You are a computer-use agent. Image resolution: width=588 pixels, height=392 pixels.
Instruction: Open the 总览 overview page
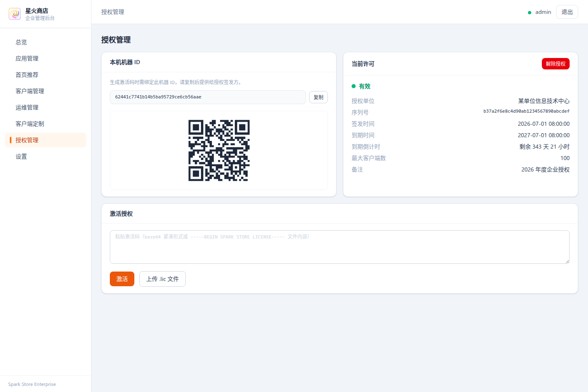pos(46,42)
